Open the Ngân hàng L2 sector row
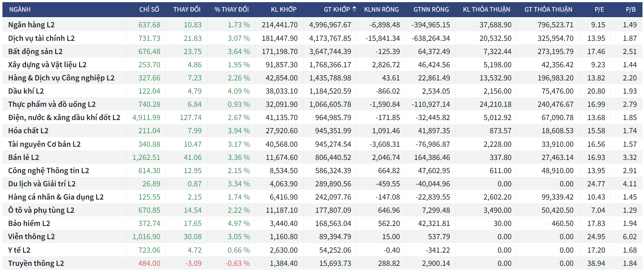The image size is (644, 272). point(31,25)
